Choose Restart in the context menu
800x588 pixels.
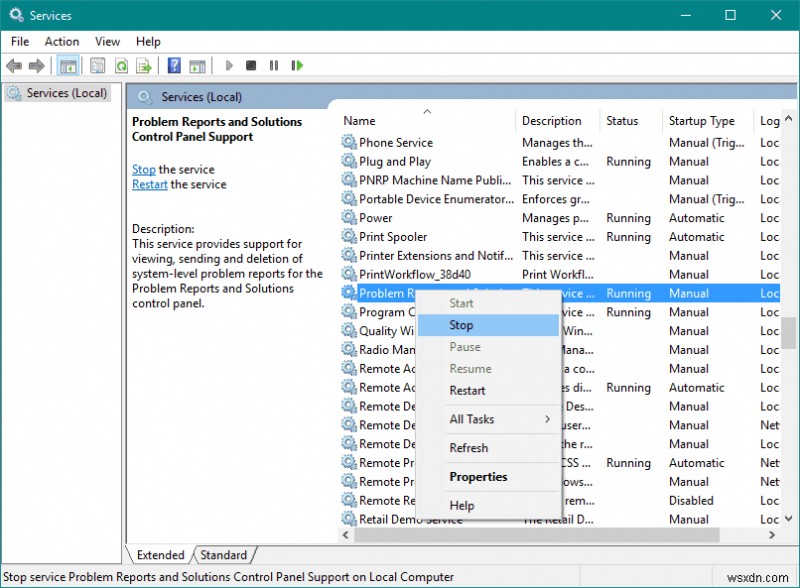488,390
